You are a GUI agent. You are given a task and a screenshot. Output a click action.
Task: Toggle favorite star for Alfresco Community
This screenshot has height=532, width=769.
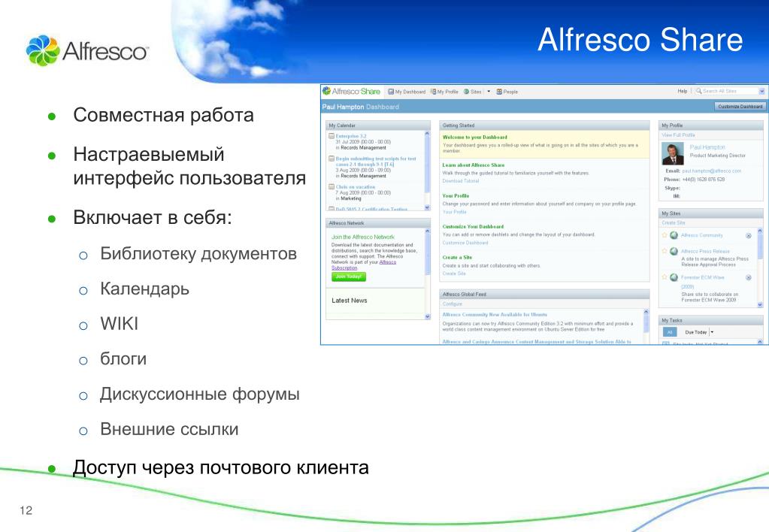click(x=665, y=235)
